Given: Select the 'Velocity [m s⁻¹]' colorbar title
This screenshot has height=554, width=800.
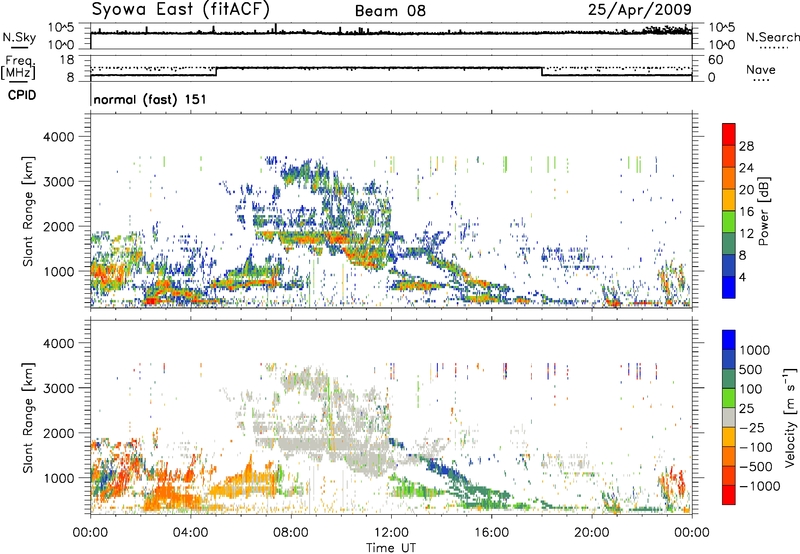Looking at the screenshot, I should [790, 417].
